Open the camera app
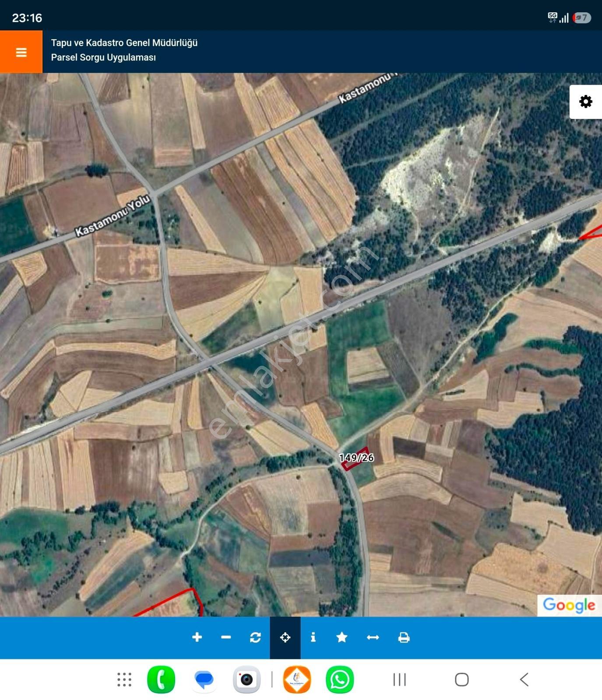 tap(246, 679)
